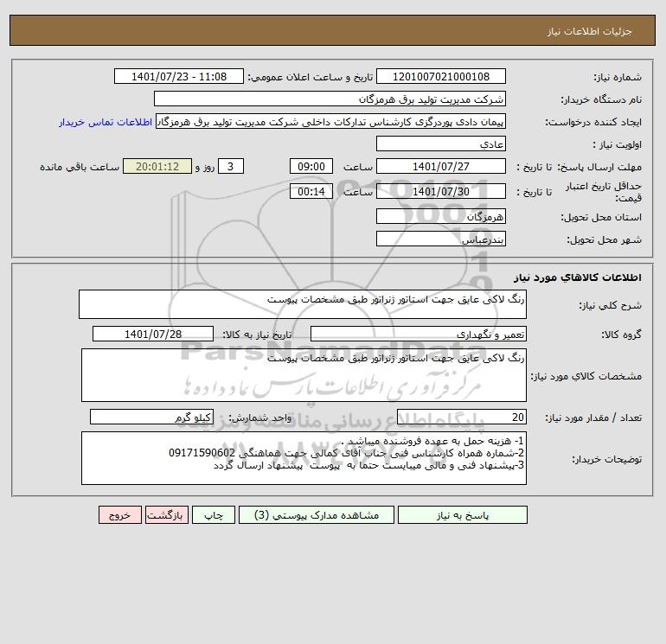This screenshot has height=644, width=666.
Task: Open مشاهده مدارک پیوستی (3) attachments
Action: click(317, 515)
